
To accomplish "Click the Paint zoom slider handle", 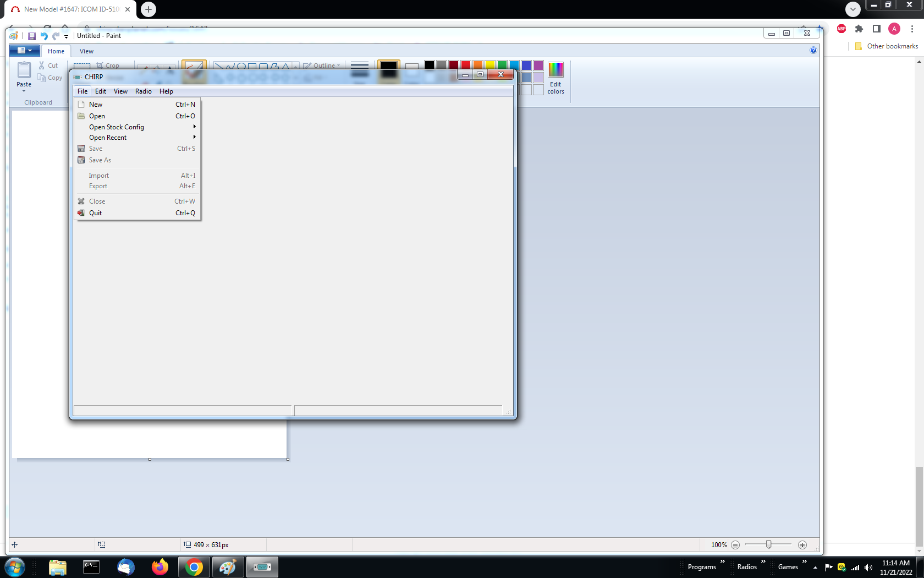I will point(769,544).
